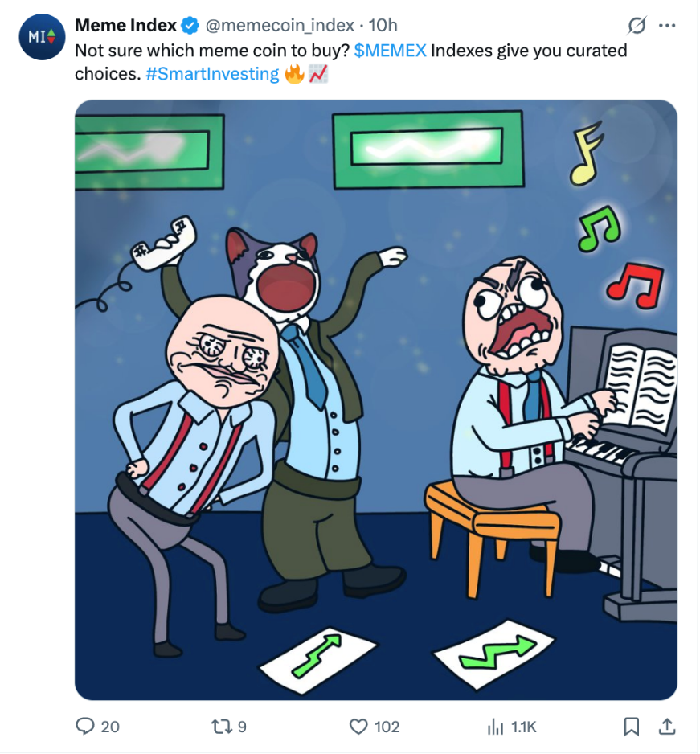Like the tweet with heart icon
Image resolution: width=700 pixels, height=754 pixels.
[x=358, y=727]
